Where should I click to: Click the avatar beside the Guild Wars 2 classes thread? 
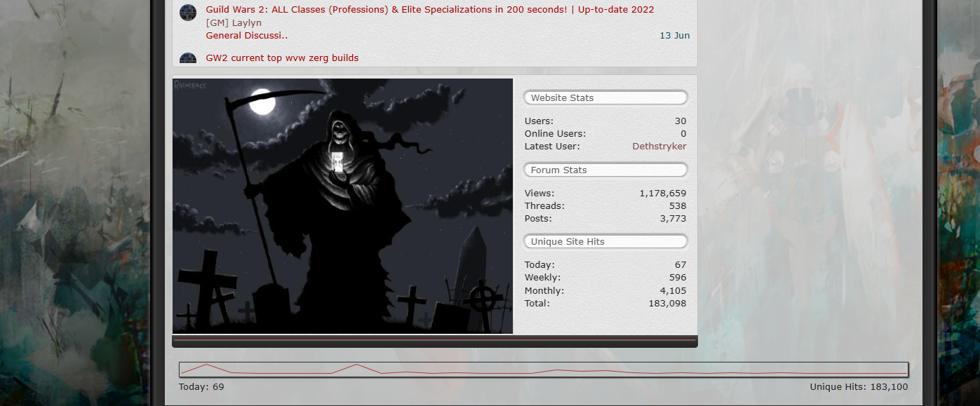[188, 13]
